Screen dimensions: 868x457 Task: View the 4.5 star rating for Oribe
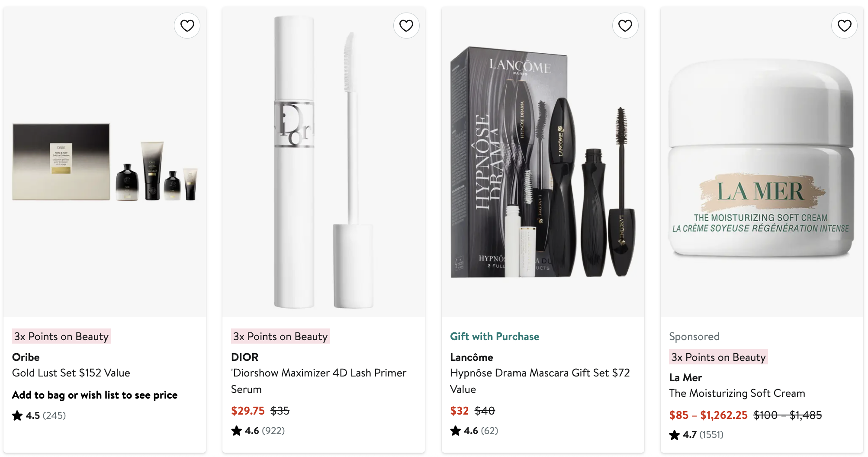pyautogui.click(x=39, y=416)
